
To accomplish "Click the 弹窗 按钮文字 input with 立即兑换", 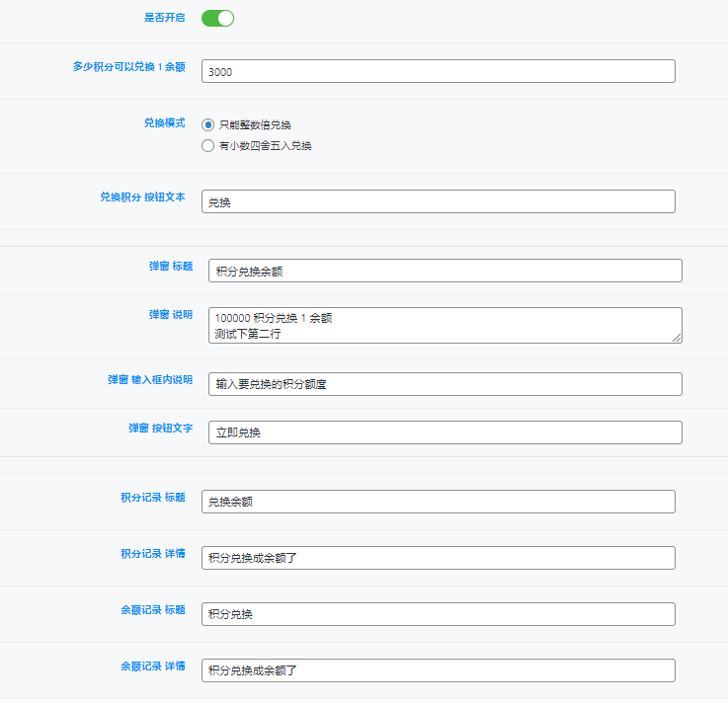I will pos(445,432).
